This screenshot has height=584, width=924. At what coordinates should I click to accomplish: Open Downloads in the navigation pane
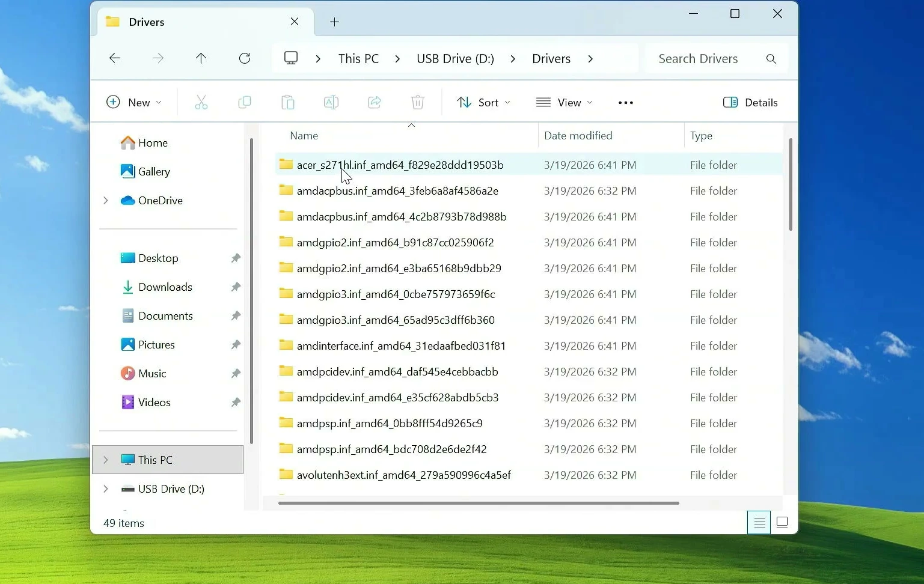pos(157,287)
